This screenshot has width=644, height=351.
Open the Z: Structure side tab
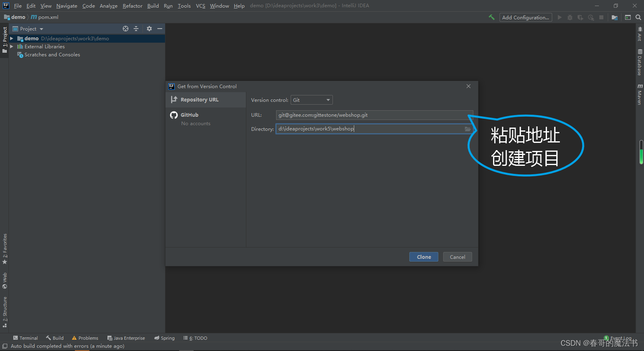click(5, 312)
